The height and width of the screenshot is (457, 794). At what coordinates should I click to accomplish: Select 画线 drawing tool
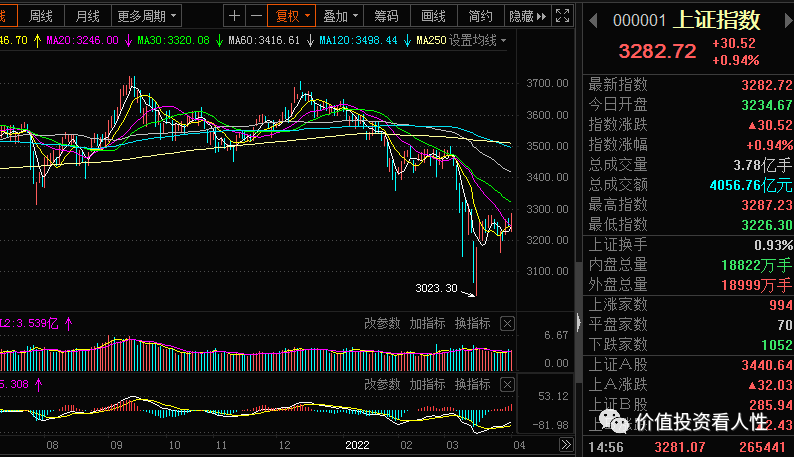pos(433,16)
